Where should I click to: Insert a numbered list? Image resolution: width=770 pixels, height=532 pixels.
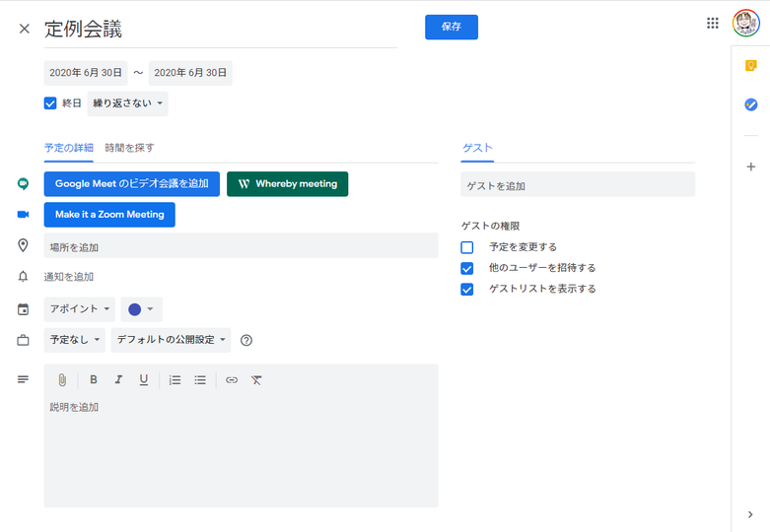[x=175, y=380]
